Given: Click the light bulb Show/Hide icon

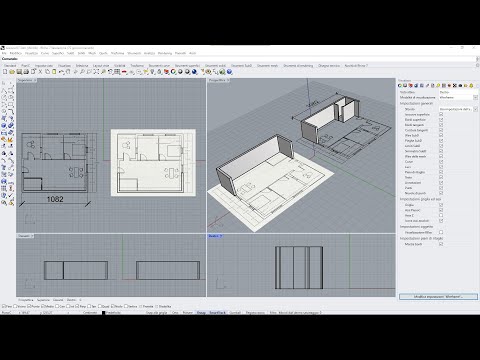Looking at the screenshot, I should tap(152, 72).
